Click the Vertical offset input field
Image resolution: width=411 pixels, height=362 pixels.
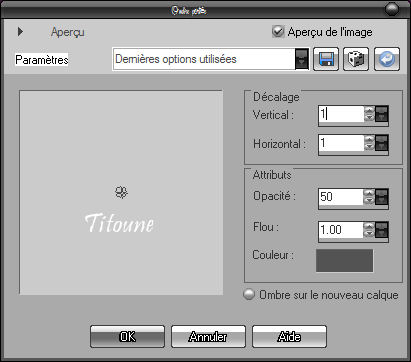[341, 114]
